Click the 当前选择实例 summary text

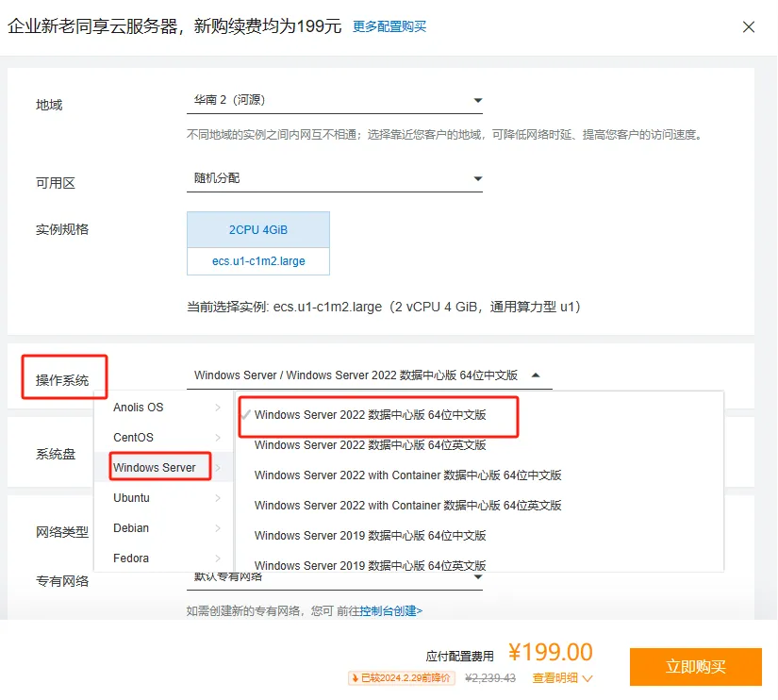(x=383, y=308)
